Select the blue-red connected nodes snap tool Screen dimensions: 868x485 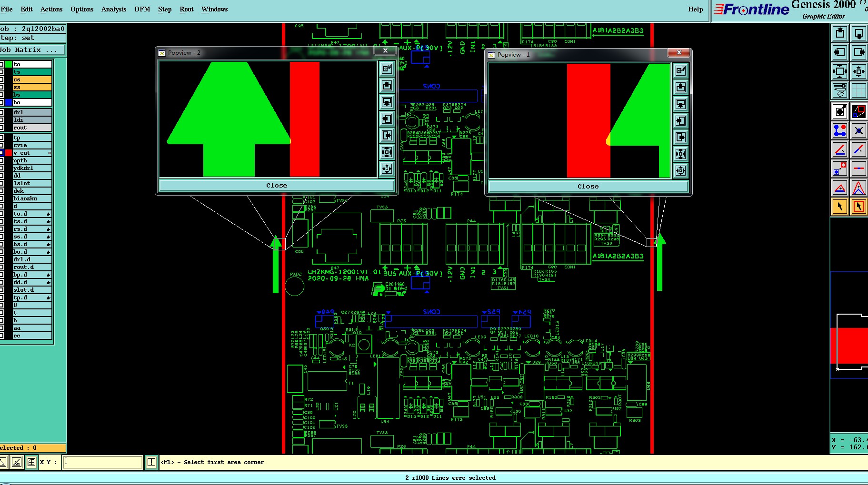840,130
